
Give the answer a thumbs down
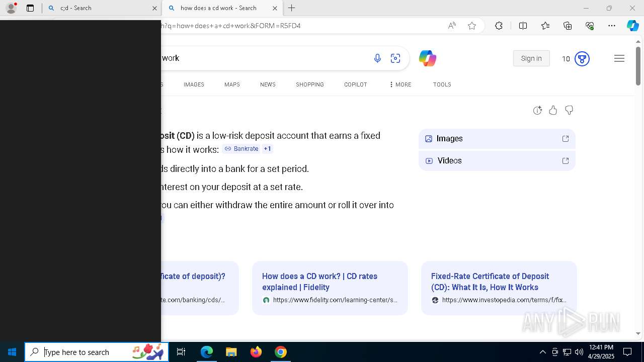pos(569,110)
